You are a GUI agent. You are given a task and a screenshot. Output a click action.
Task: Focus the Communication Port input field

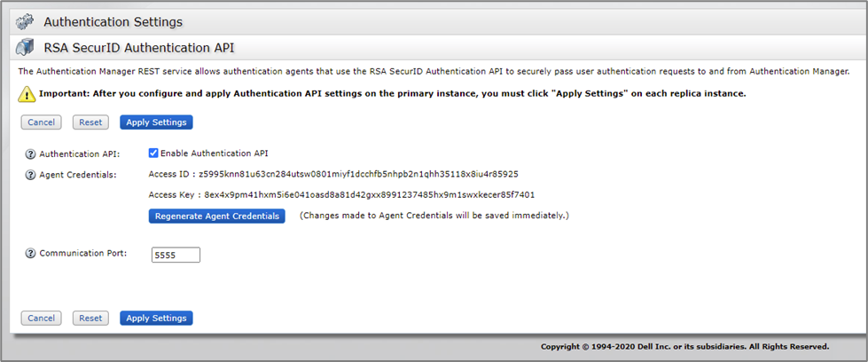pyautogui.click(x=176, y=255)
